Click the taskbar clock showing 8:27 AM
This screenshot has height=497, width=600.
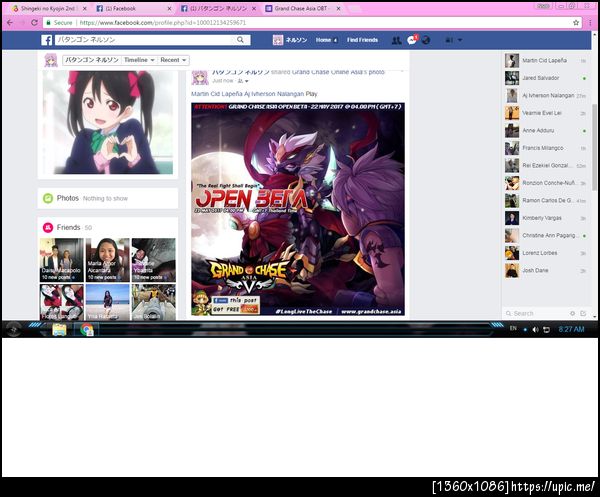[x=571, y=329]
